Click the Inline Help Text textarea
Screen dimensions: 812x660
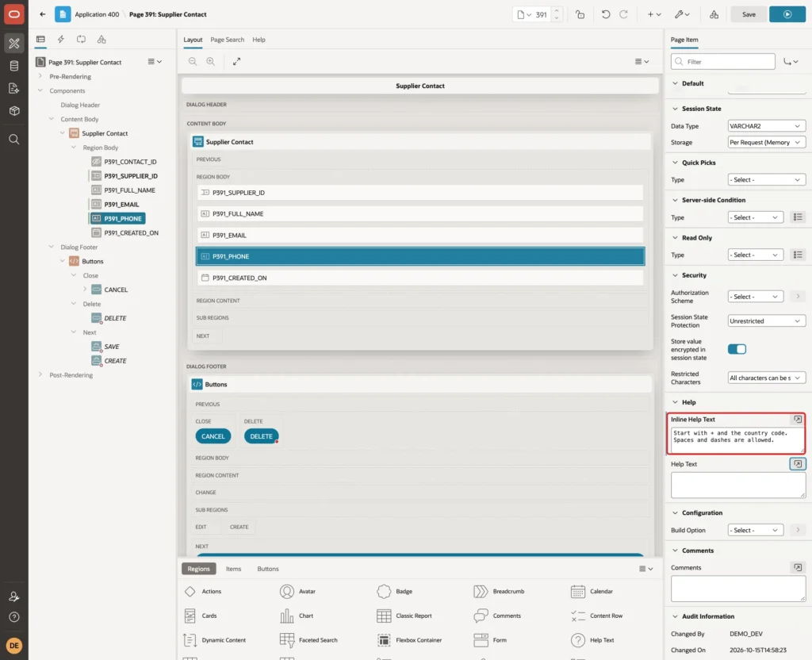(737, 440)
